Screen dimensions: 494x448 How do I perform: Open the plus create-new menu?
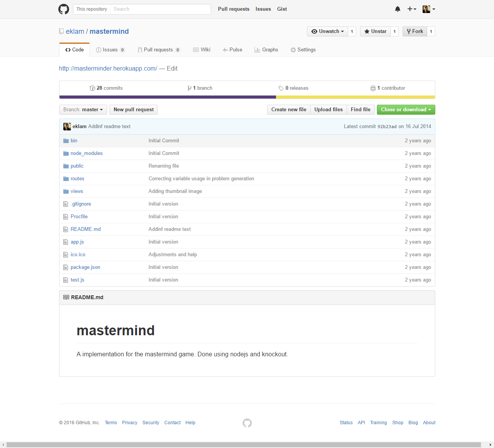click(412, 9)
